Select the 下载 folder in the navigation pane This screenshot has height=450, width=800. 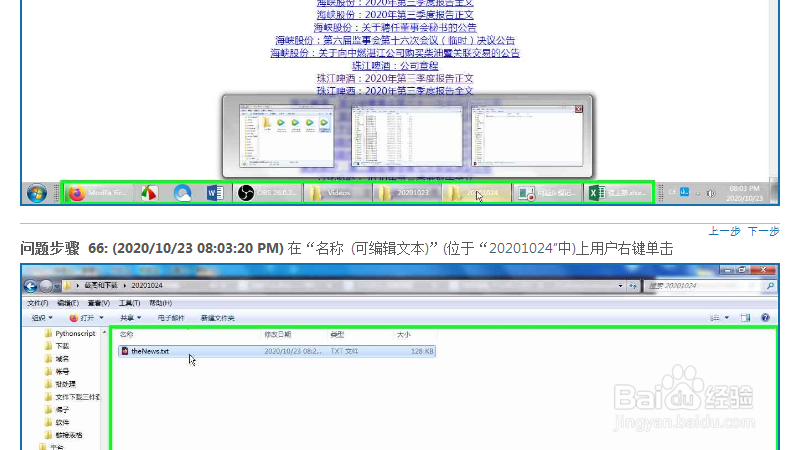click(57, 346)
